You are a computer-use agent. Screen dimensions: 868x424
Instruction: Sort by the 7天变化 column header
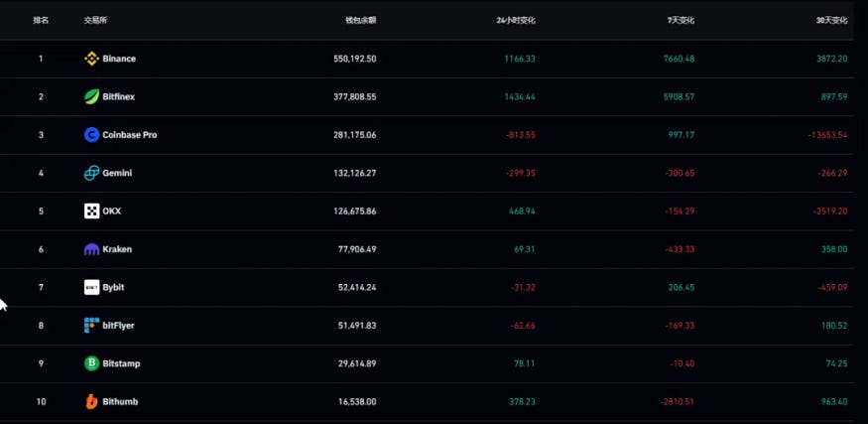pyautogui.click(x=681, y=21)
